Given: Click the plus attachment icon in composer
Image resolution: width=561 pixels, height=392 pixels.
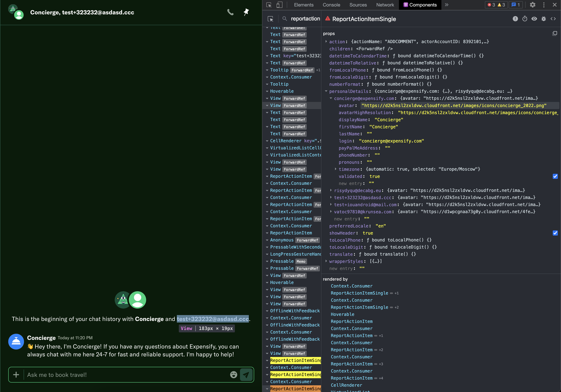Looking at the screenshot, I should tap(16, 375).
